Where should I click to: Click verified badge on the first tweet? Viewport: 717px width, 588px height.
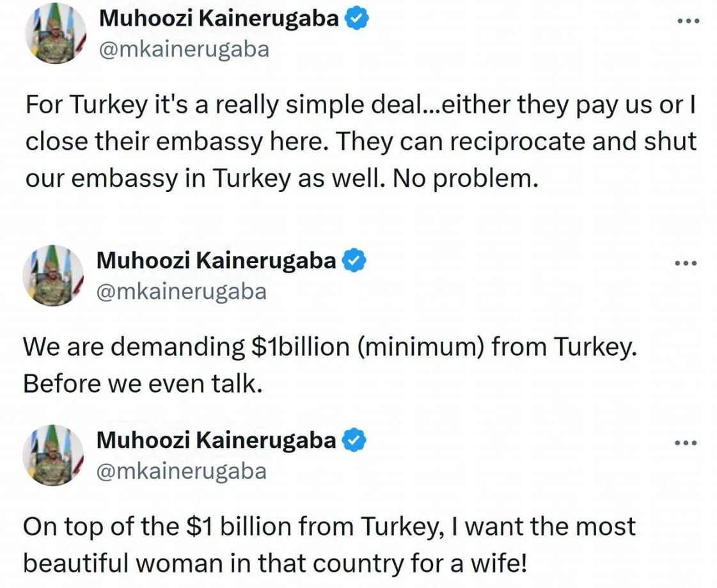click(357, 20)
